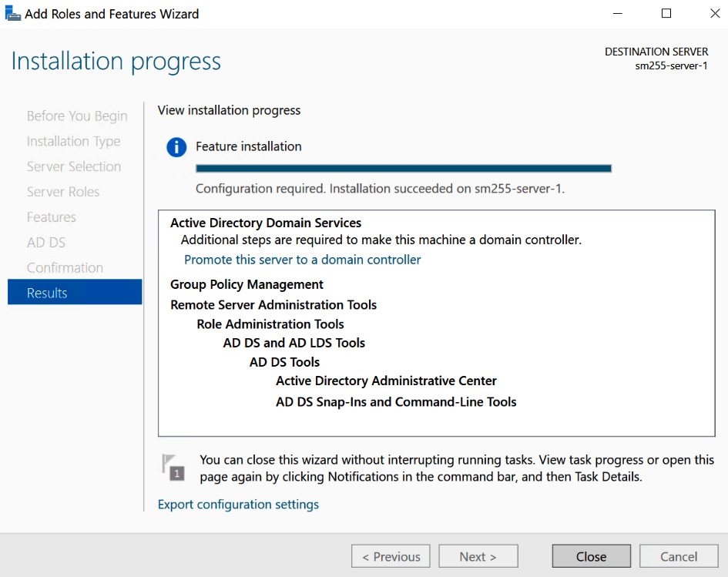Viewport: 728px width, 577px height.
Task: Click the Next button
Action: [478, 556]
